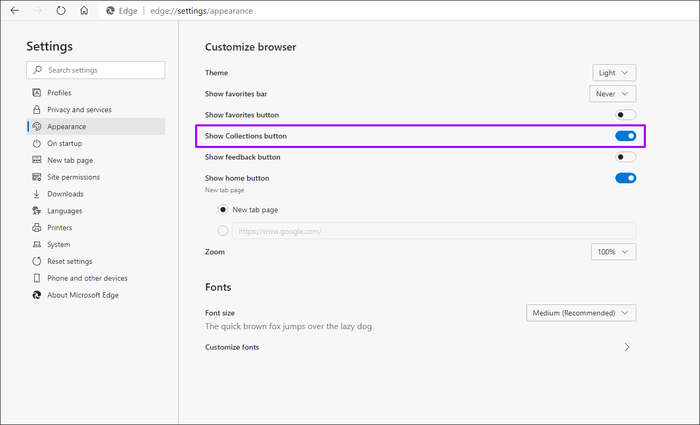Go to Privacy and services settings

(96, 109)
